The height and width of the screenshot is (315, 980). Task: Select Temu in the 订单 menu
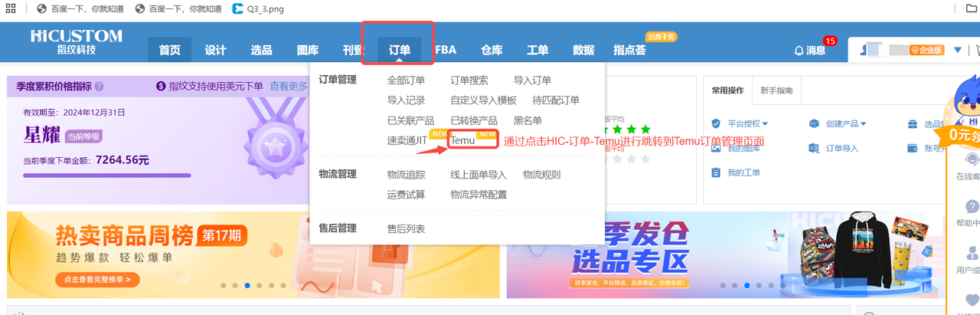[x=462, y=140]
